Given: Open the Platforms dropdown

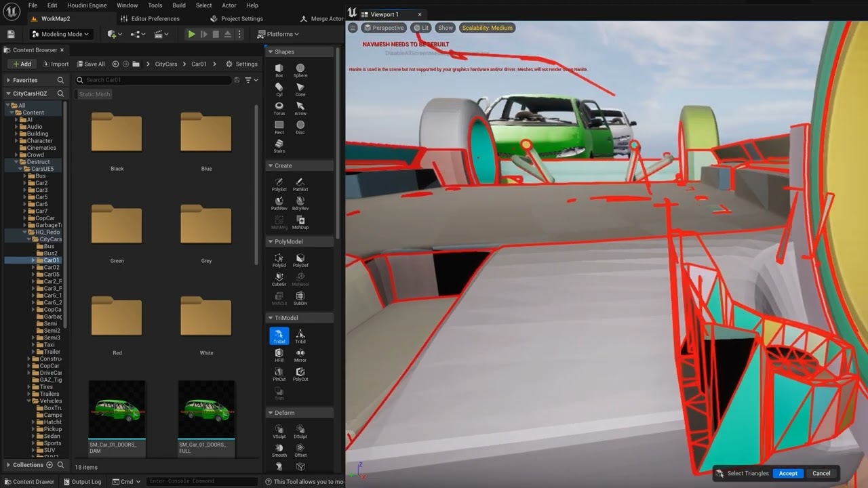Looking at the screenshot, I should pos(279,34).
